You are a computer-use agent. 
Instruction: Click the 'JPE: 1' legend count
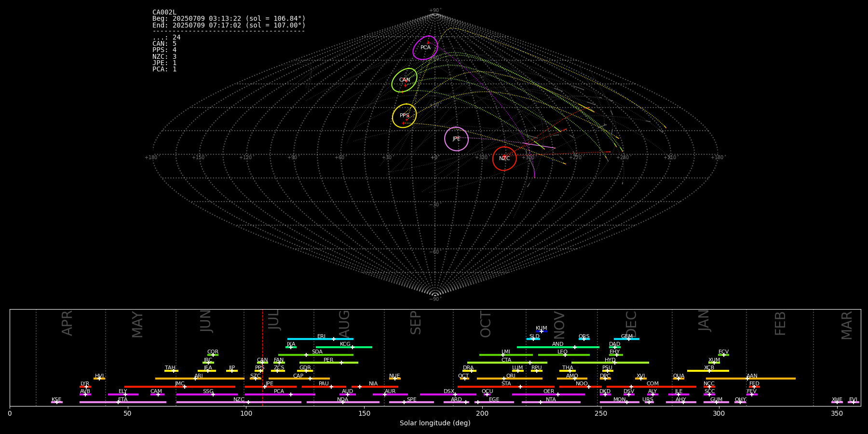click(x=164, y=63)
